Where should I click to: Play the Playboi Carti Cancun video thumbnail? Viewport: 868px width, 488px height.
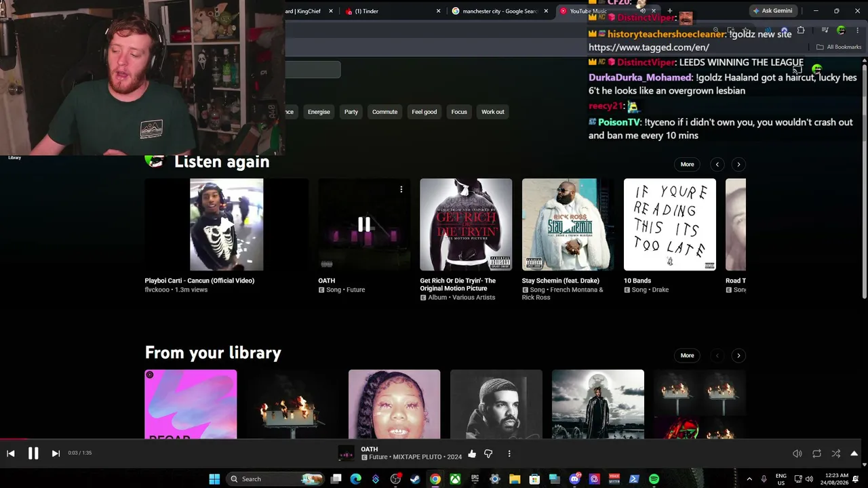[x=226, y=225]
